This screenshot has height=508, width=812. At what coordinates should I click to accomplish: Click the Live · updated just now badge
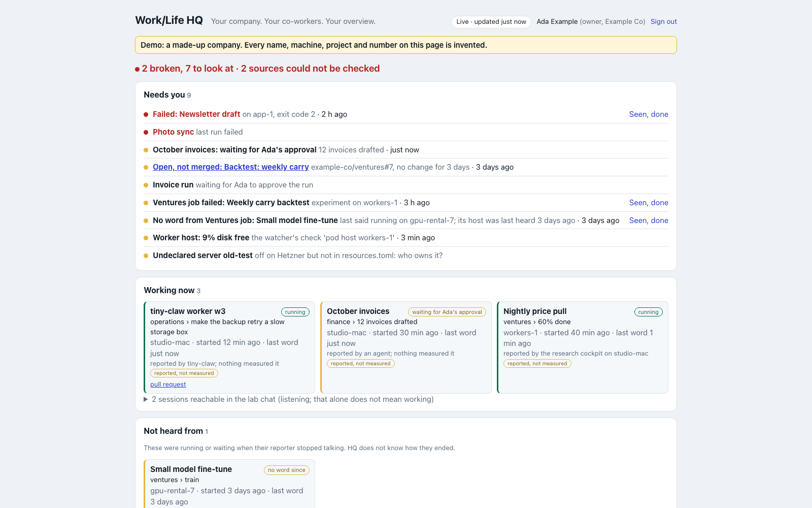(x=491, y=22)
